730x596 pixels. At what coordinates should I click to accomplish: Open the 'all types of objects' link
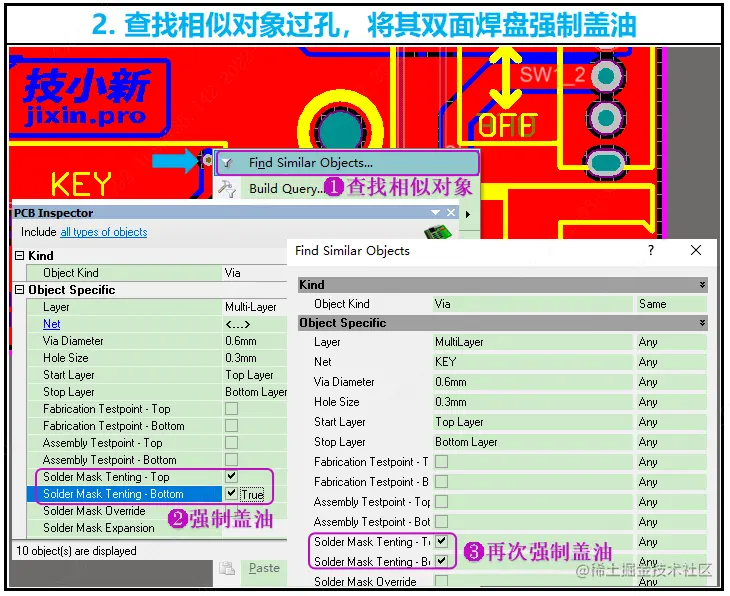pyautogui.click(x=104, y=232)
